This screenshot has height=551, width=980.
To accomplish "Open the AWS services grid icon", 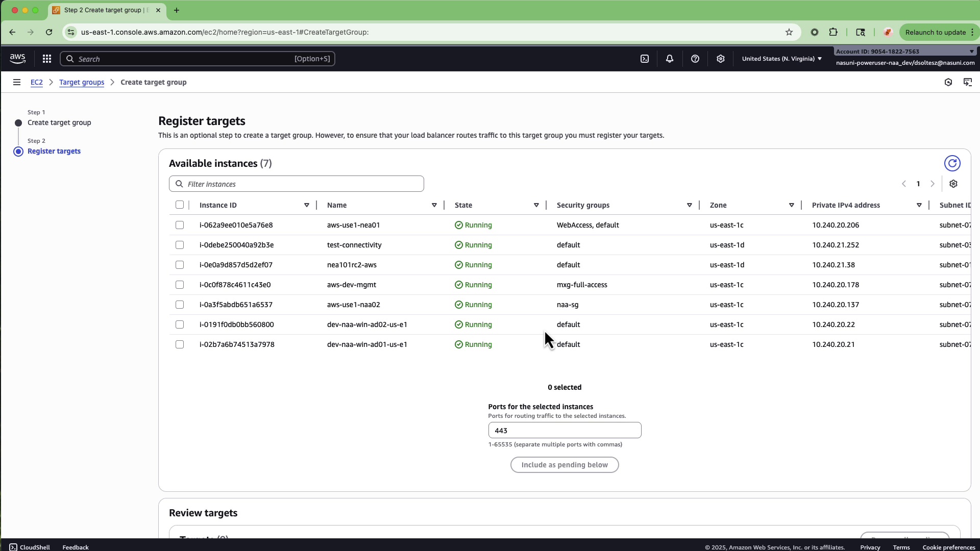I will 46,59.
